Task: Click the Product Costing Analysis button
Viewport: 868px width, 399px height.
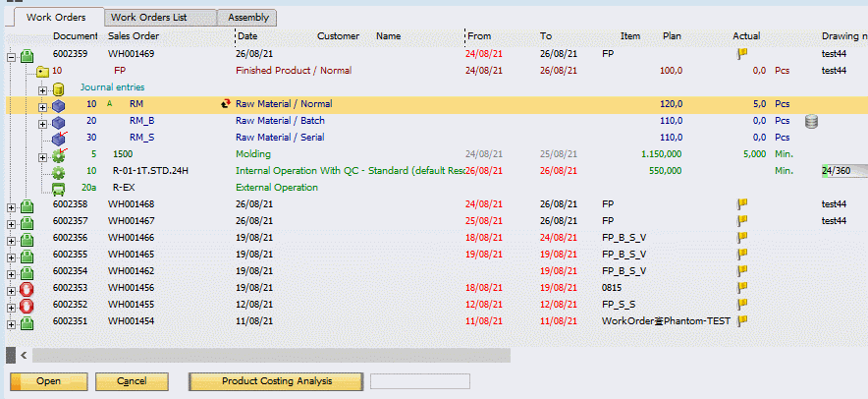Action: tap(276, 381)
